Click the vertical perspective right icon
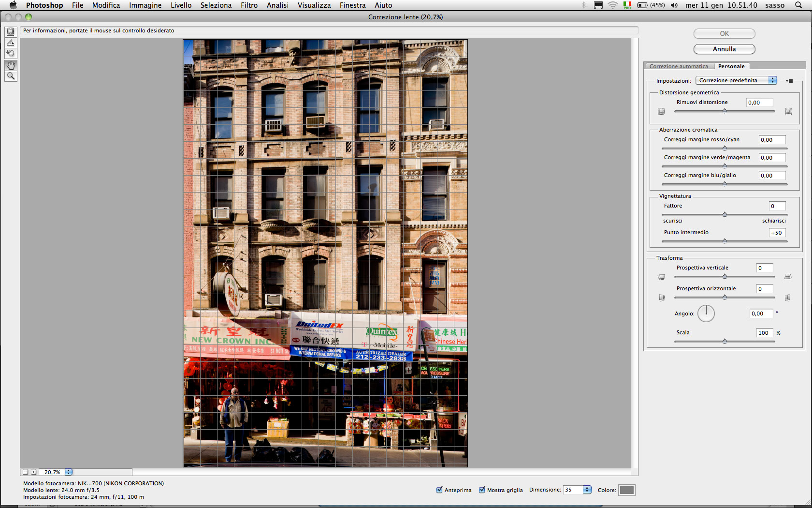The image size is (812, 508). (x=788, y=277)
